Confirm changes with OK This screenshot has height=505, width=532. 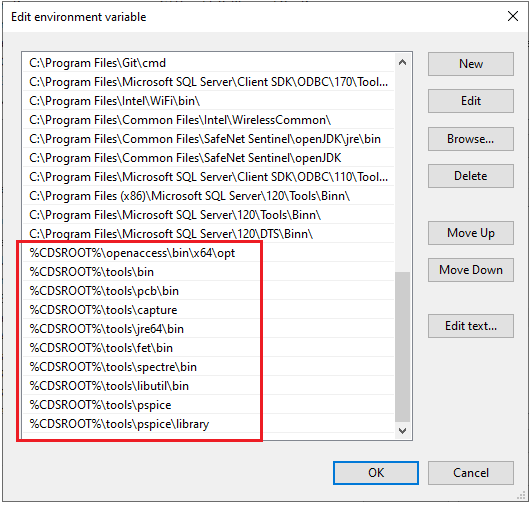pyautogui.click(x=376, y=473)
